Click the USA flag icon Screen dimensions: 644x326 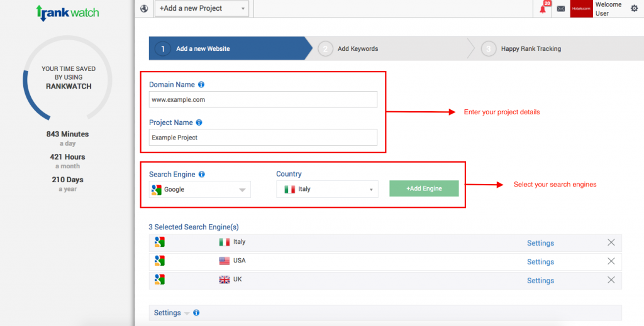[x=225, y=261]
